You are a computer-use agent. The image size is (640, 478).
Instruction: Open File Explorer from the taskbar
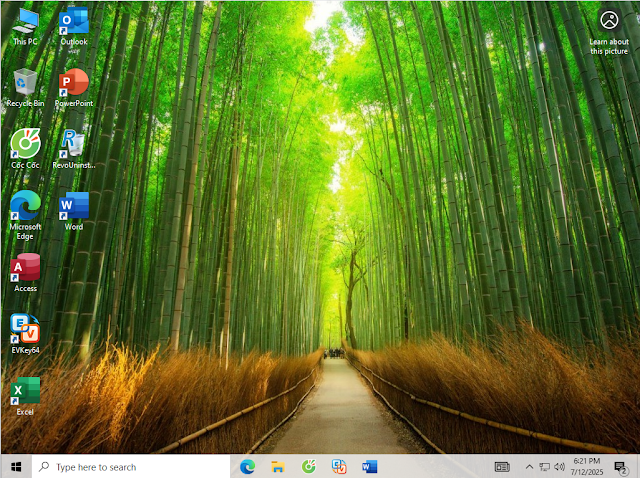tap(278, 467)
